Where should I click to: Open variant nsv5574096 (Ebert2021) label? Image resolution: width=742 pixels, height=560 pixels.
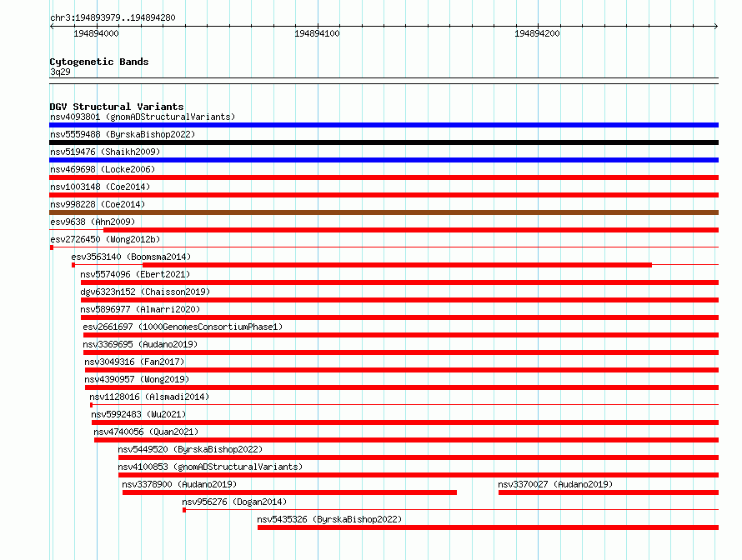(135, 274)
